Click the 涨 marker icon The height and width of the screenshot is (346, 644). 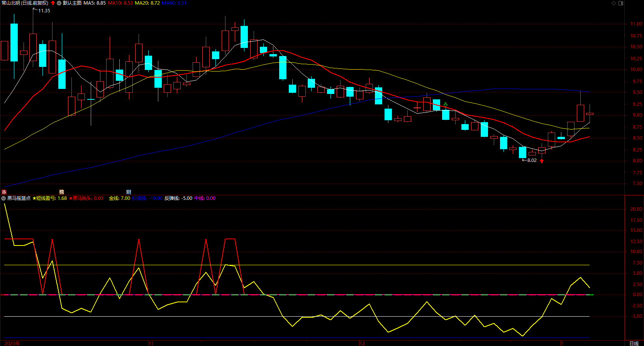(x=4, y=192)
